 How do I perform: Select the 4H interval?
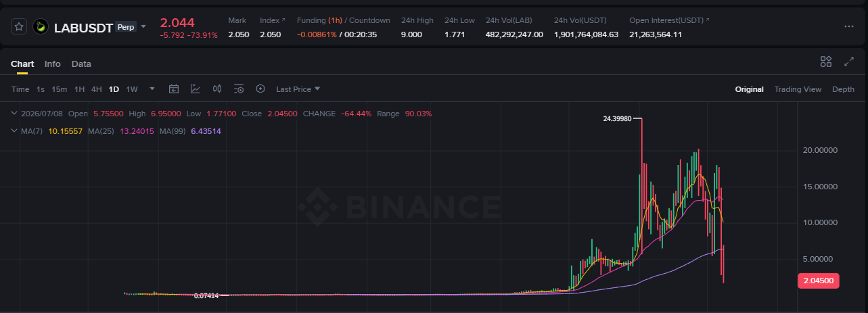pos(97,89)
